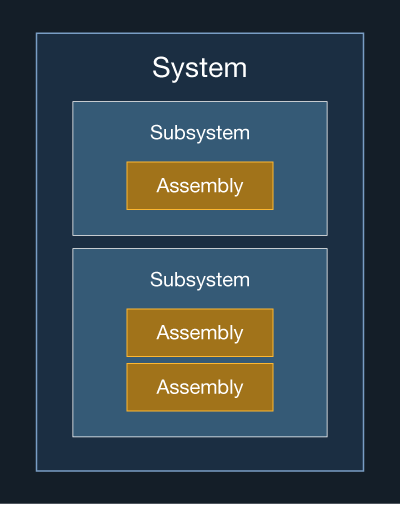This screenshot has width=400, height=505.
Task: Select the upper Subsystem label
Action: pyautogui.click(x=200, y=133)
